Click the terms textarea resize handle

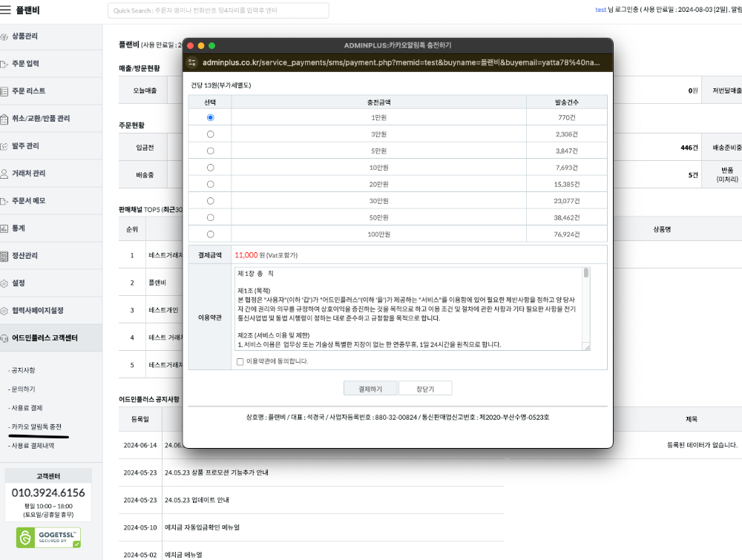tap(587, 347)
